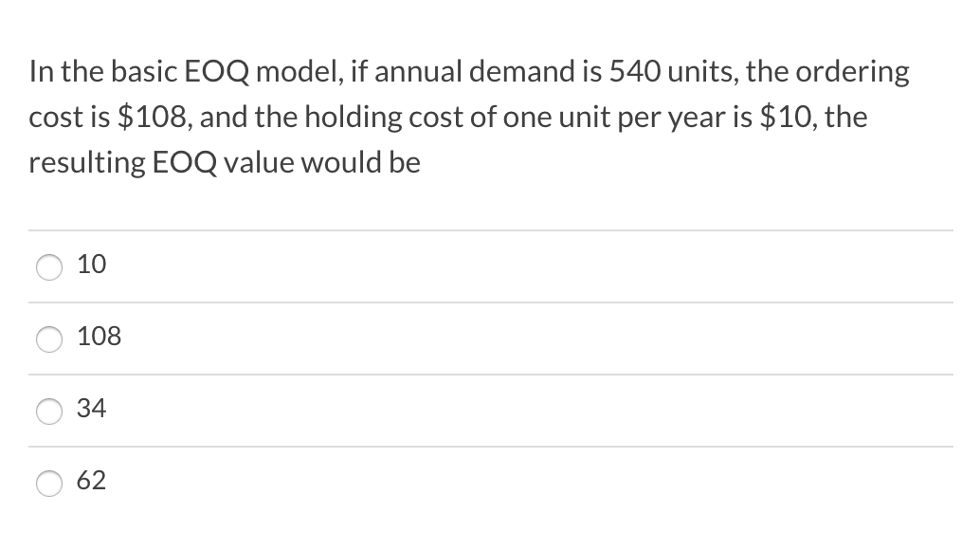980x550 pixels.
Task: Select the radio button for answer 10
Action: coord(49,266)
